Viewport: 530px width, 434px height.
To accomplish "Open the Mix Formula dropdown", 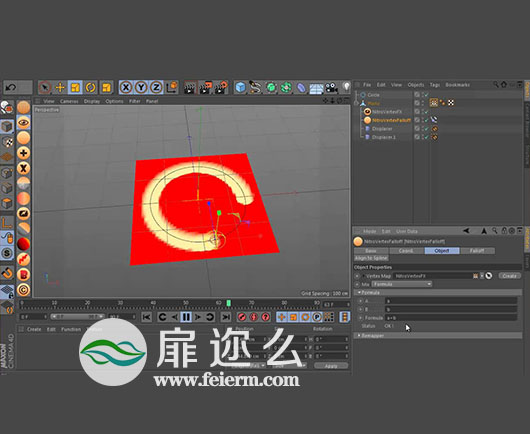I will [402, 284].
